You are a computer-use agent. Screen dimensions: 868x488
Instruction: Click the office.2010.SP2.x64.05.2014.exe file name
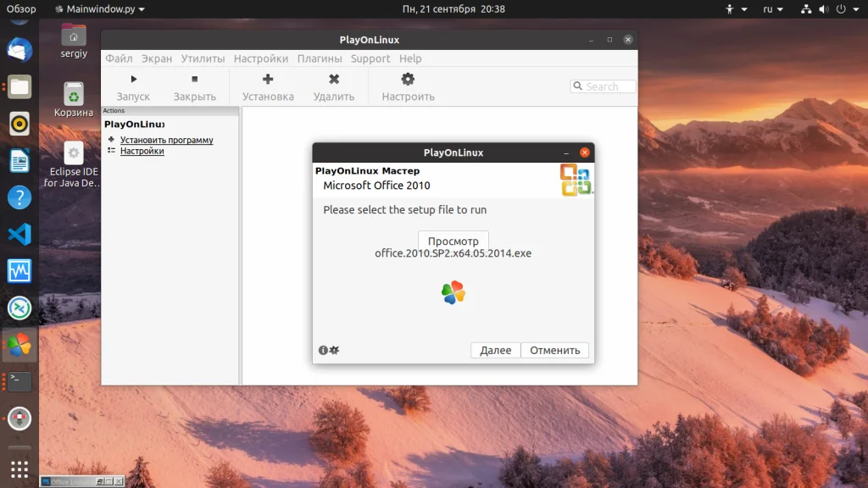(453, 253)
